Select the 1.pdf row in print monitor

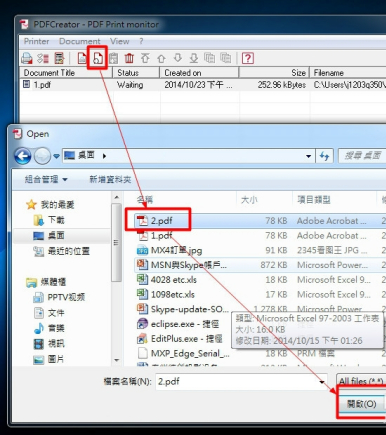click(203, 85)
